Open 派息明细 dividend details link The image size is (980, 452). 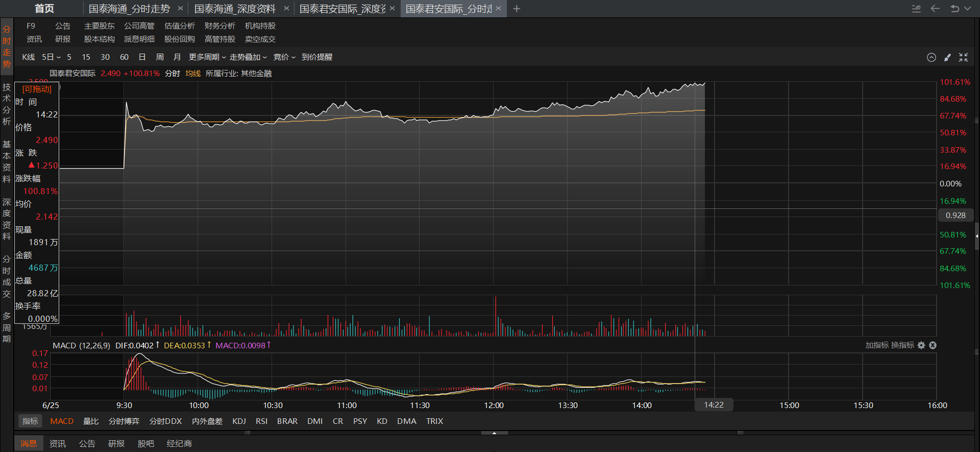(x=139, y=39)
